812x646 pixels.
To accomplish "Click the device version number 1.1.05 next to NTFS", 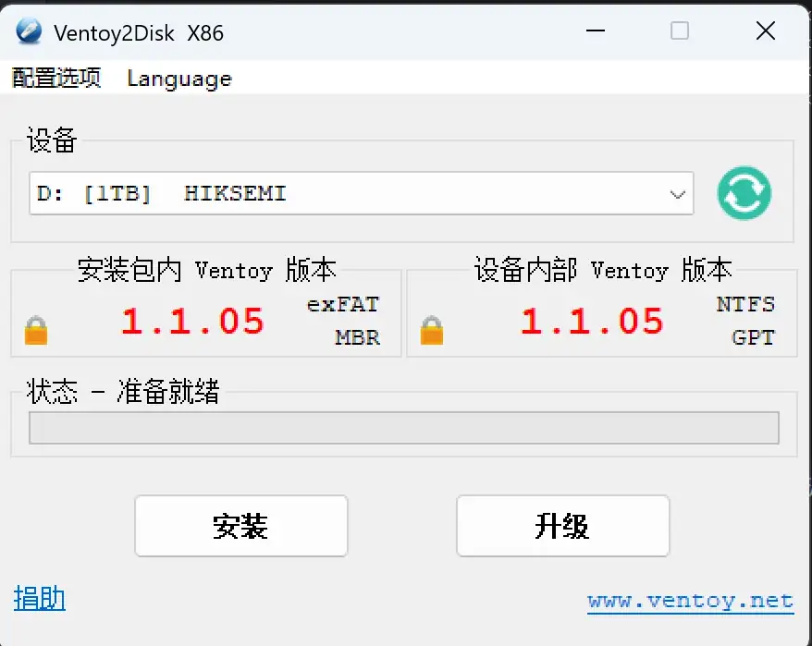I will pyautogui.click(x=592, y=322).
